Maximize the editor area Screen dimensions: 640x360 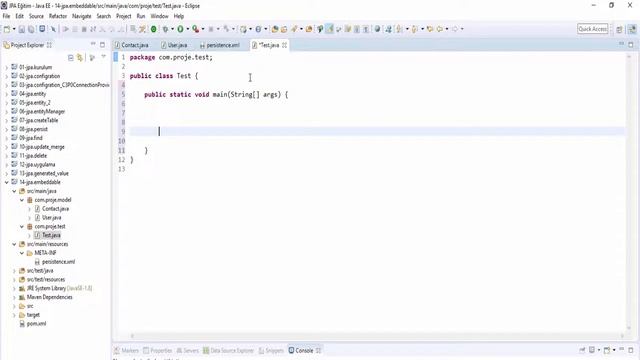point(631,44)
